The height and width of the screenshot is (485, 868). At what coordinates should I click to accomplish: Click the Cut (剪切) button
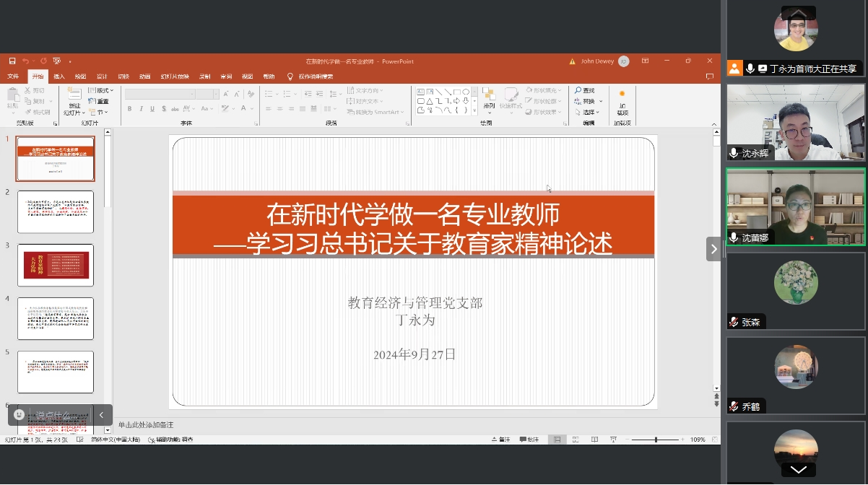pyautogui.click(x=34, y=90)
